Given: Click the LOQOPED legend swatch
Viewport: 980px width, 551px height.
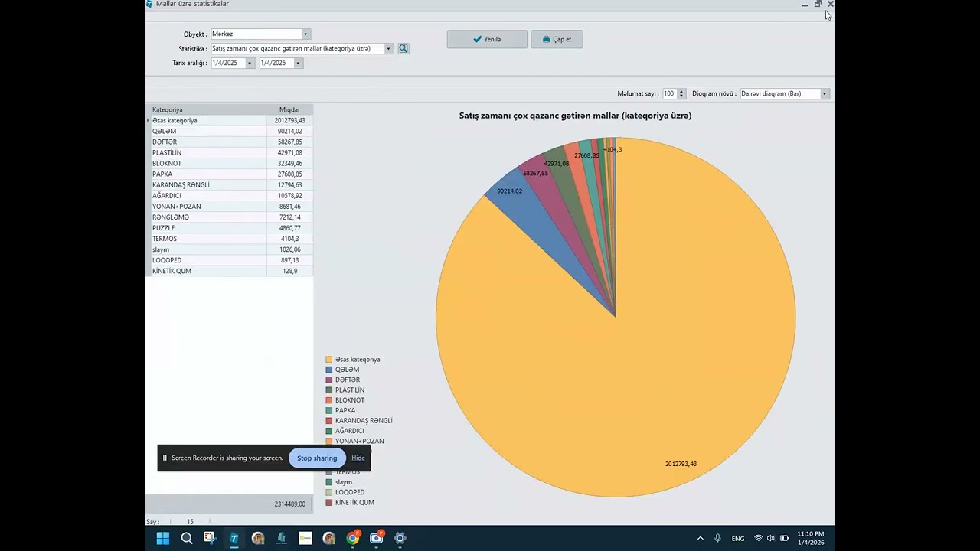Looking at the screenshot, I should click(x=329, y=492).
